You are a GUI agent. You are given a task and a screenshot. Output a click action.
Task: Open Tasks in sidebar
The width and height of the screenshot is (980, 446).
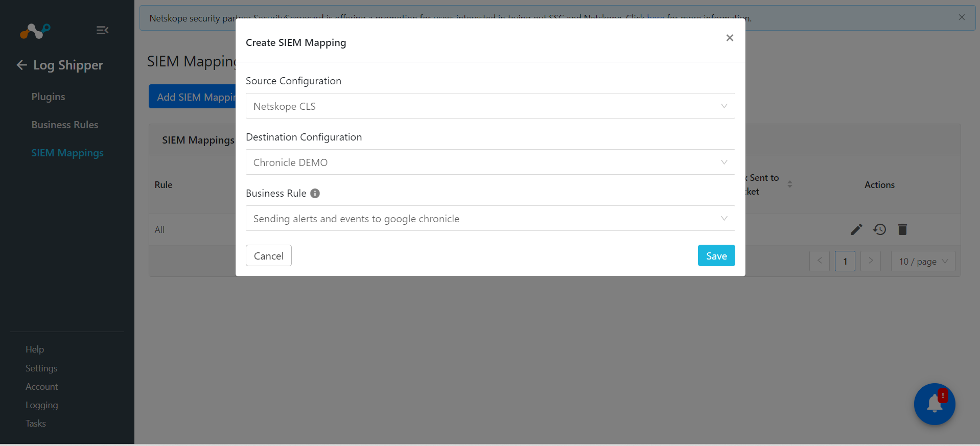click(x=36, y=424)
